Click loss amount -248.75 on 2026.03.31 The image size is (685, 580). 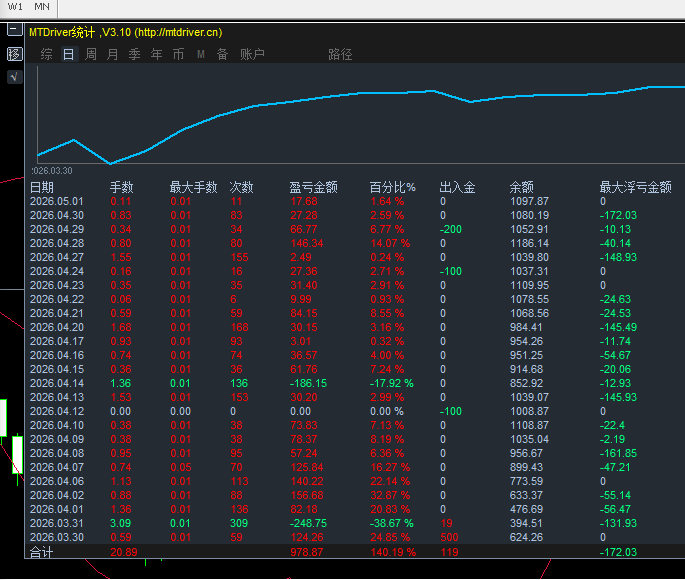tap(308, 523)
